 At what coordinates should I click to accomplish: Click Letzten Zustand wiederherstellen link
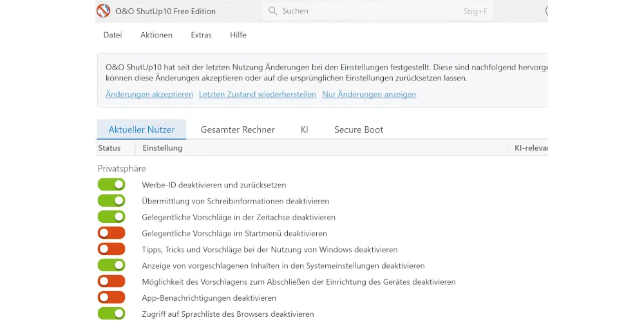pyautogui.click(x=258, y=95)
